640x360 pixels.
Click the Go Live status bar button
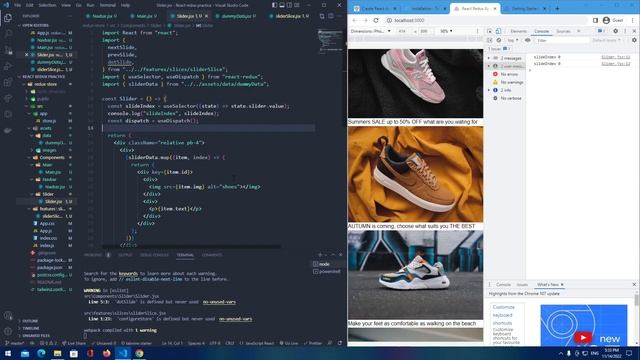(289, 343)
